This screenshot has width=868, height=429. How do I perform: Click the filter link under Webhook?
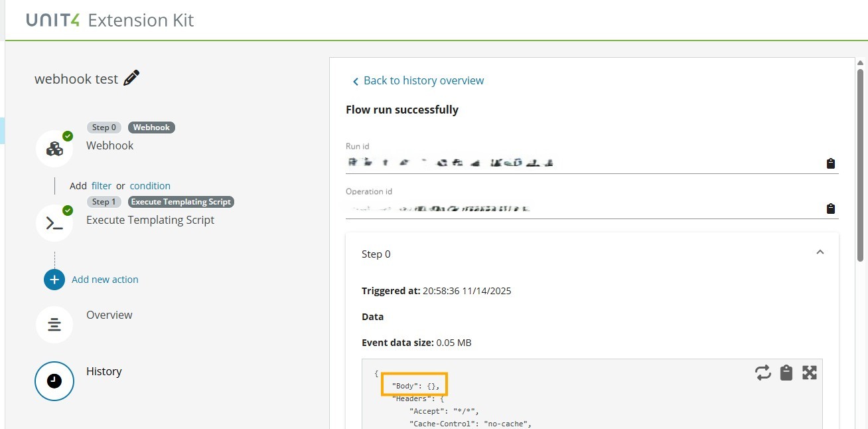[x=102, y=186]
